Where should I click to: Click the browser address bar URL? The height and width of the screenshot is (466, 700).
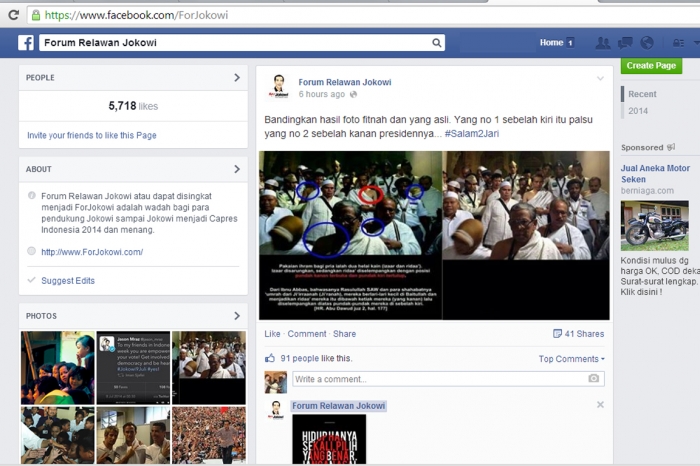pos(136,15)
